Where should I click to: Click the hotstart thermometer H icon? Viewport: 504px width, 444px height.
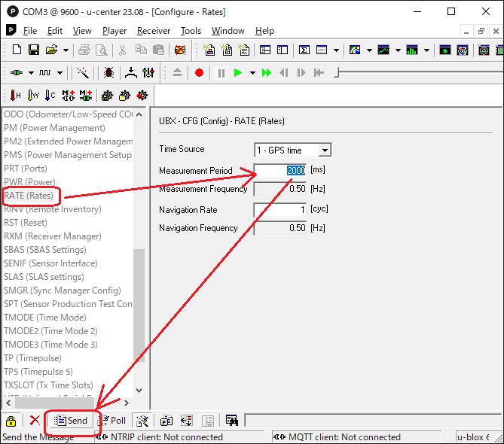(15, 96)
